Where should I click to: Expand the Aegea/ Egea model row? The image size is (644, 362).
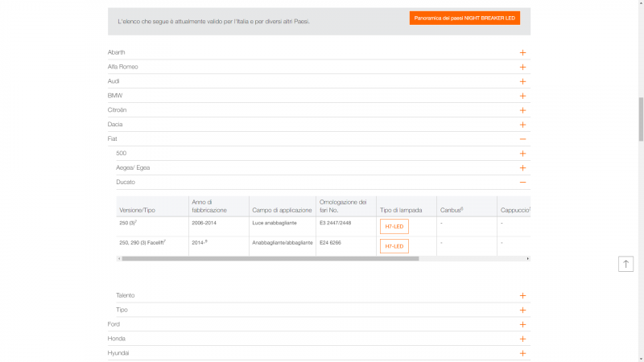pos(522,168)
